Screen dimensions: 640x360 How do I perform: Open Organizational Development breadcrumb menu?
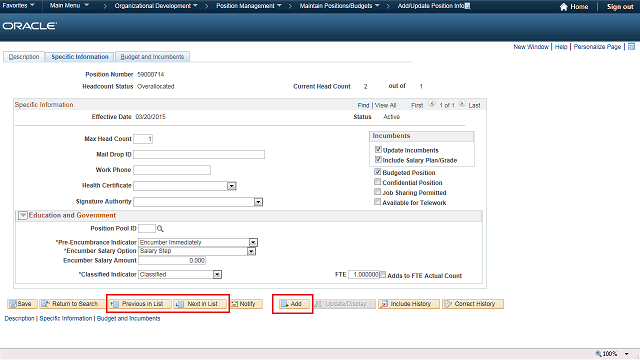coord(156,6)
